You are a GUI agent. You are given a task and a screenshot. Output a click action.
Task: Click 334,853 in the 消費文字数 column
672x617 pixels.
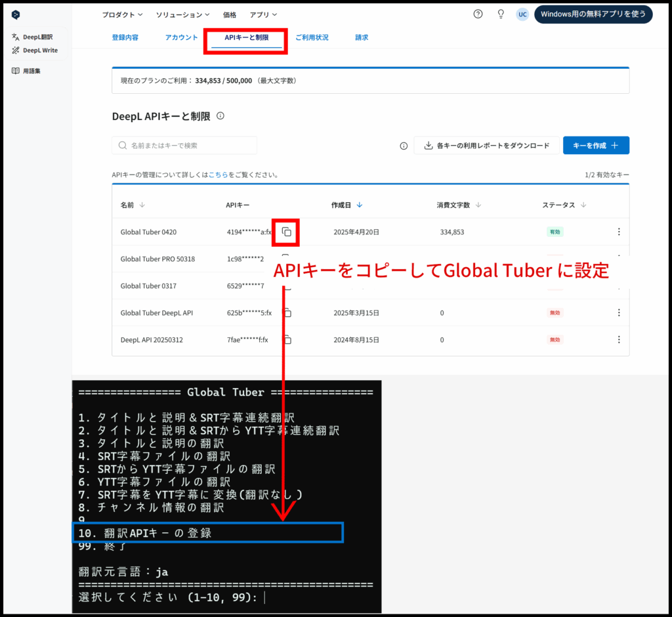click(x=451, y=232)
